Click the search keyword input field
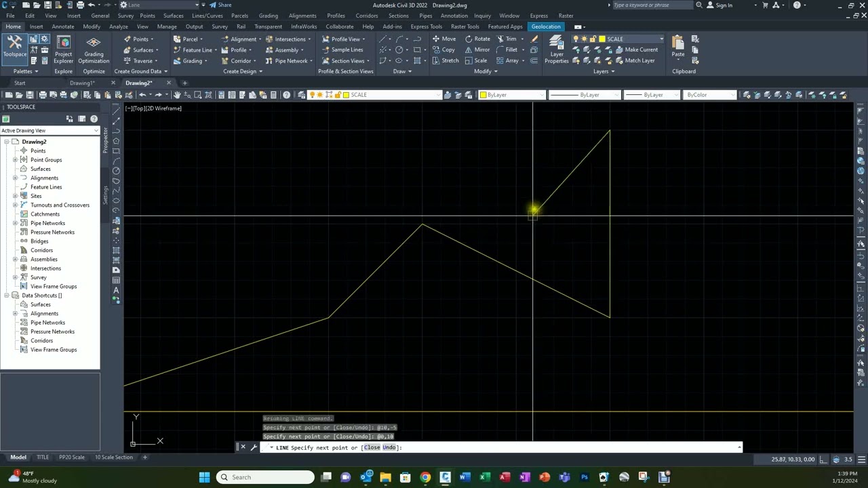This screenshot has width=868, height=488. tap(651, 5)
